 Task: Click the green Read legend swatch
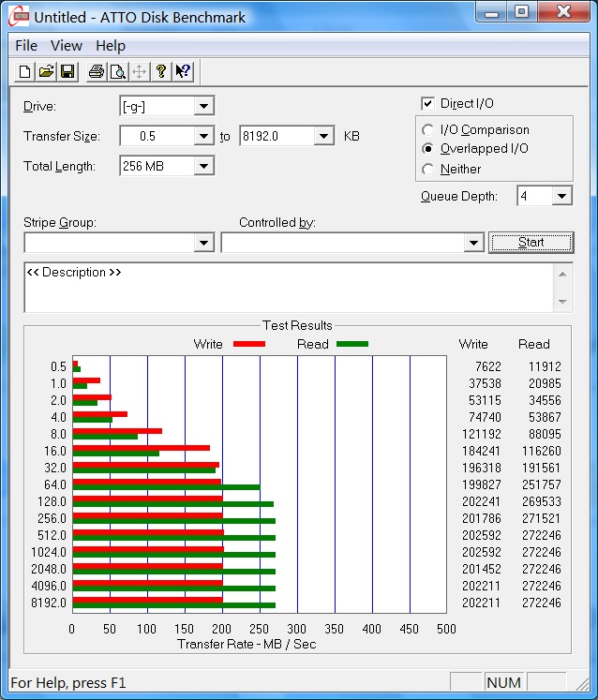(352, 344)
